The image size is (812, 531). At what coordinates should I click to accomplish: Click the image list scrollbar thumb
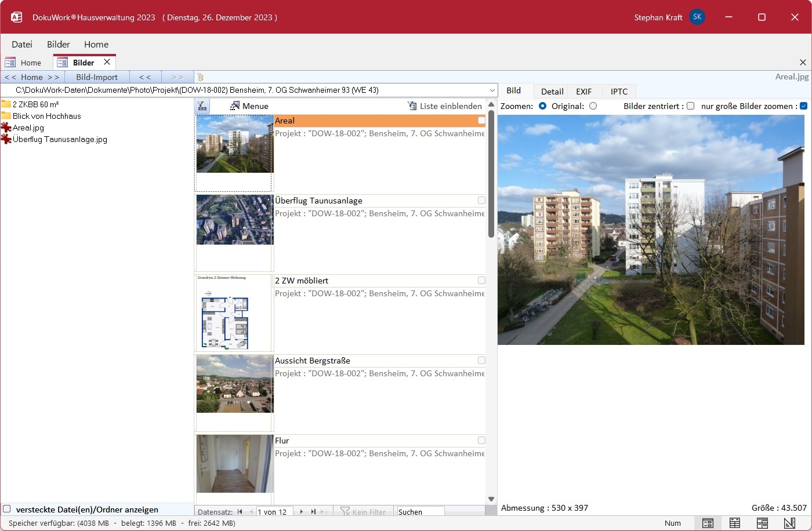[x=491, y=174]
